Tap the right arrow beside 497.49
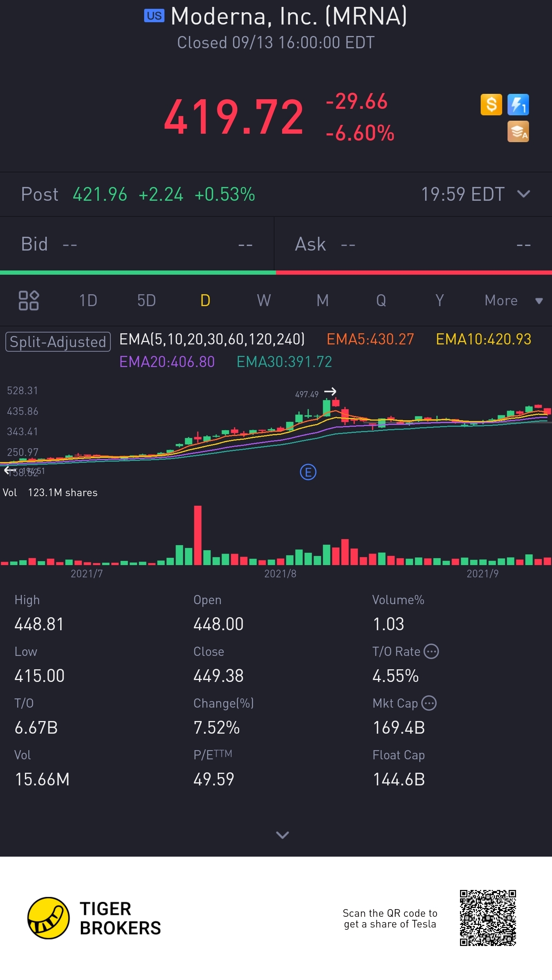 [330, 392]
